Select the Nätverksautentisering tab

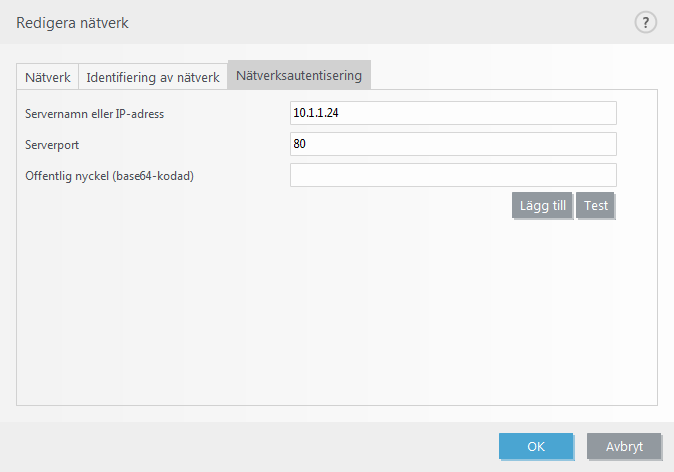coord(299,75)
